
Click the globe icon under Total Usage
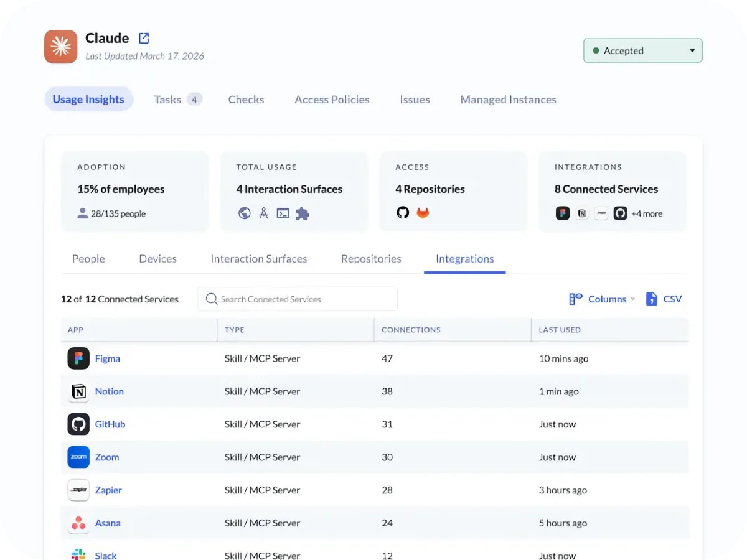click(245, 213)
